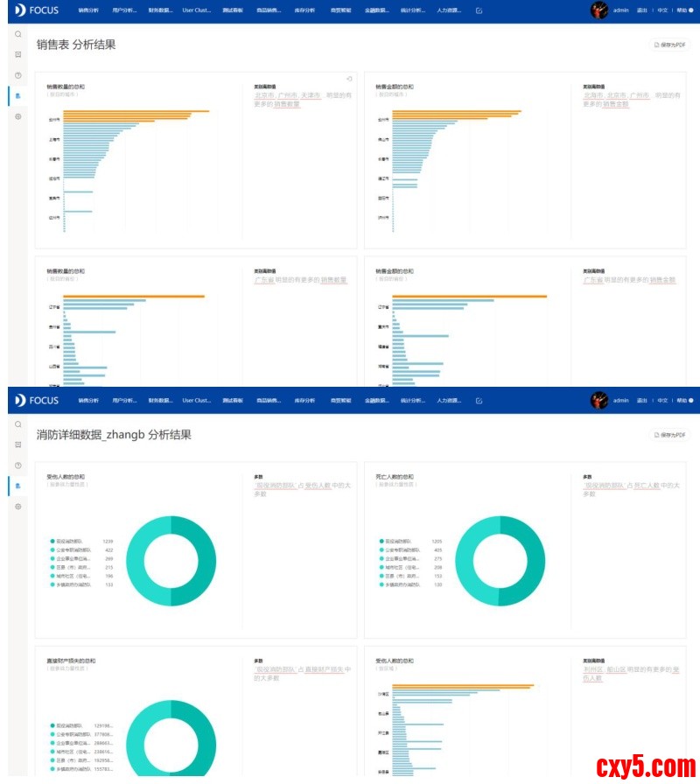Open the gear settings icon in the 消防详细数据 page sidebar
This screenshot has height=784, width=700.
click(x=18, y=507)
